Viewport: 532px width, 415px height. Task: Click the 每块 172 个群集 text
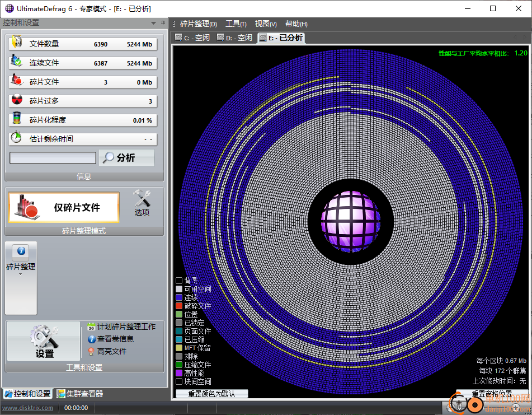pos(502,371)
